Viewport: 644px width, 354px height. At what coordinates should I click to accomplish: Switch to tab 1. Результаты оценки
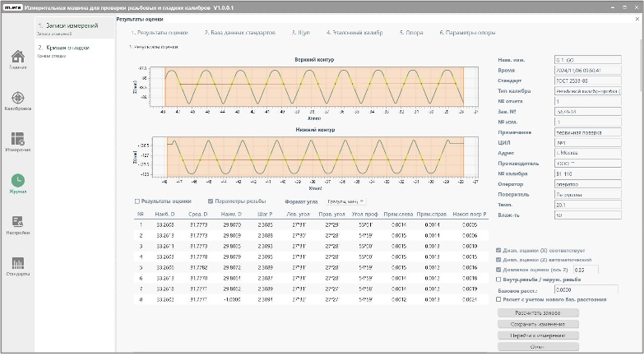pyautogui.click(x=160, y=32)
